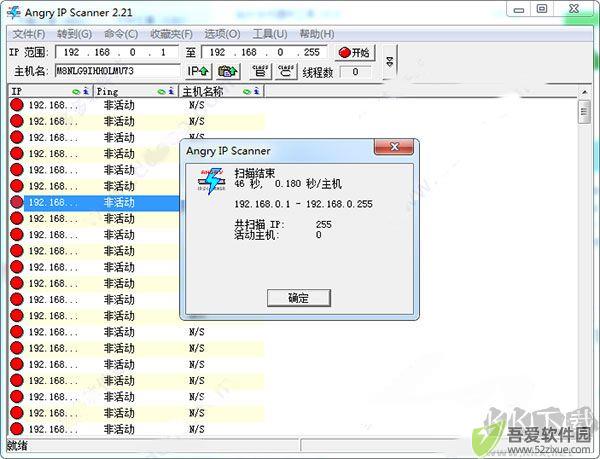Click the '46 秒, 0.180 秒/主机' timing text

(288, 184)
